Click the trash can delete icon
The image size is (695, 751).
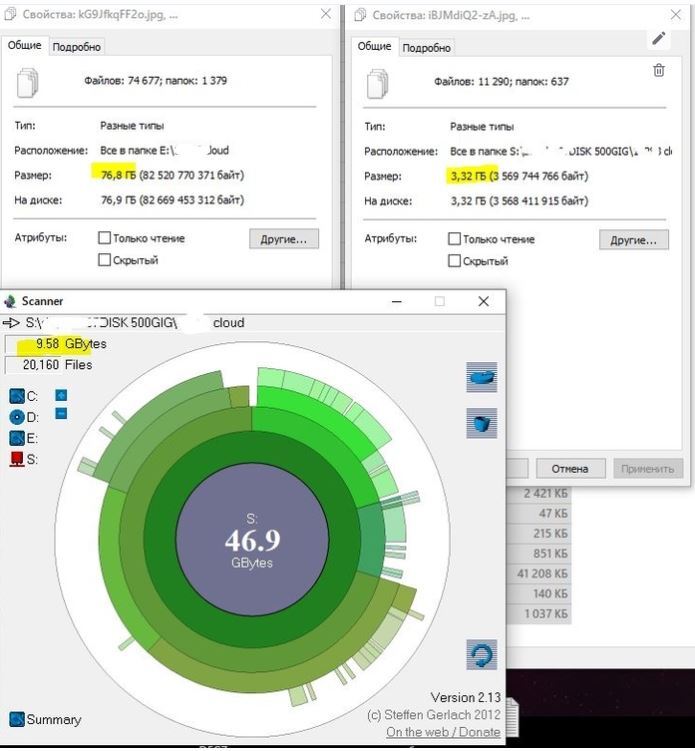[x=658, y=70]
